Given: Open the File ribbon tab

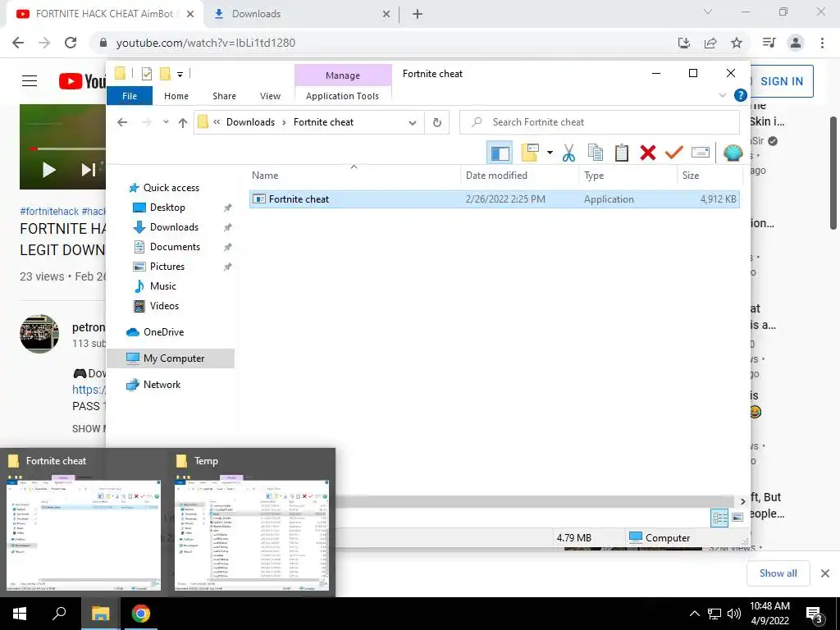Looking at the screenshot, I should coord(130,96).
